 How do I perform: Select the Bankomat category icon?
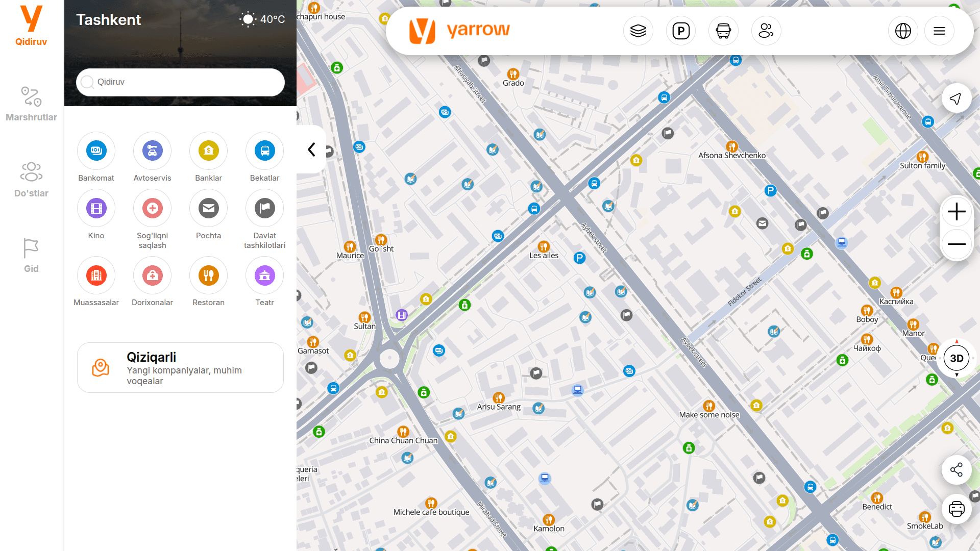[x=96, y=151]
